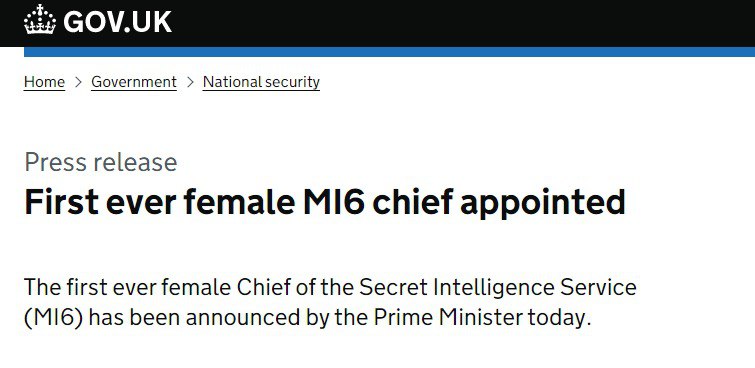Click '(MI6)' in the summary paragraph

coord(53,318)
